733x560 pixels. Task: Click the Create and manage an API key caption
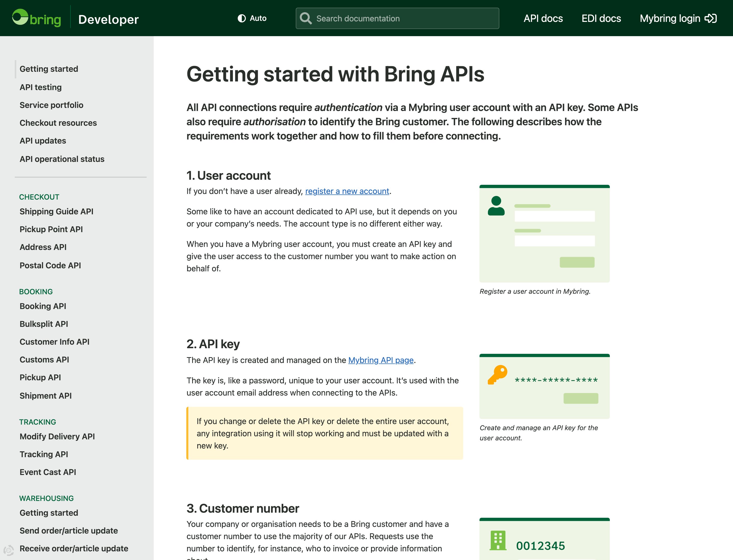coord(539,433)
